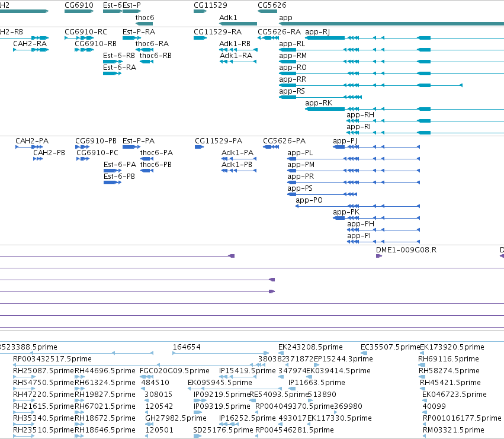Click the Est-6-RB transcript label

tap(119, 56)
